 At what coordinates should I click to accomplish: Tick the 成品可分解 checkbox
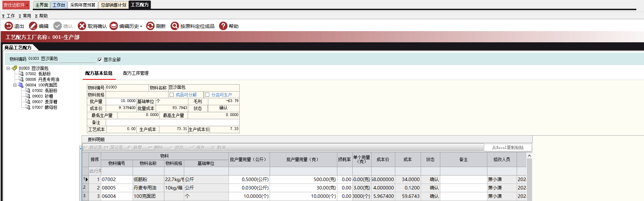[172, 95]
